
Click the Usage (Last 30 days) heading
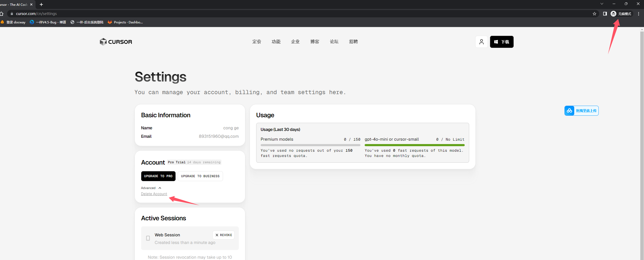click(280, 129)
